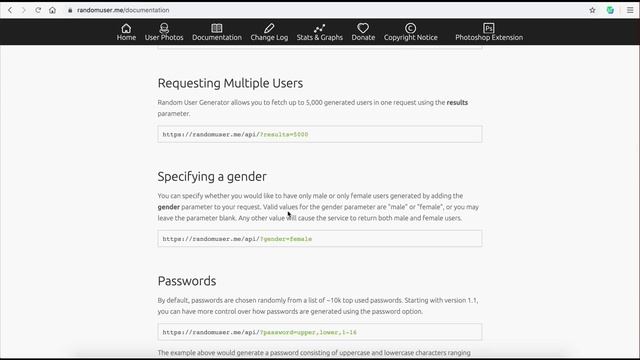
Task: Click the Donate heart icon
Action: 363,28
